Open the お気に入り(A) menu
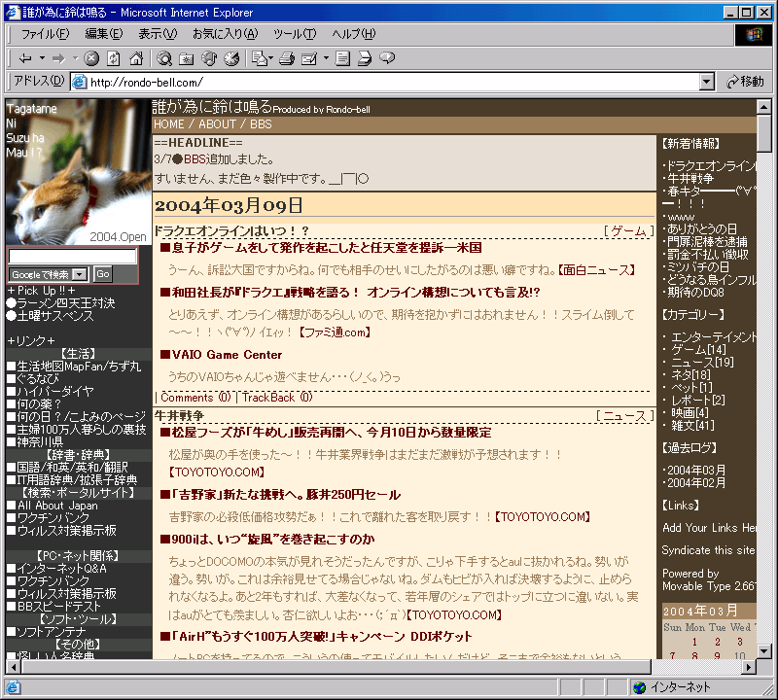This screenshot has width=778, height=700. pos(226,34)
